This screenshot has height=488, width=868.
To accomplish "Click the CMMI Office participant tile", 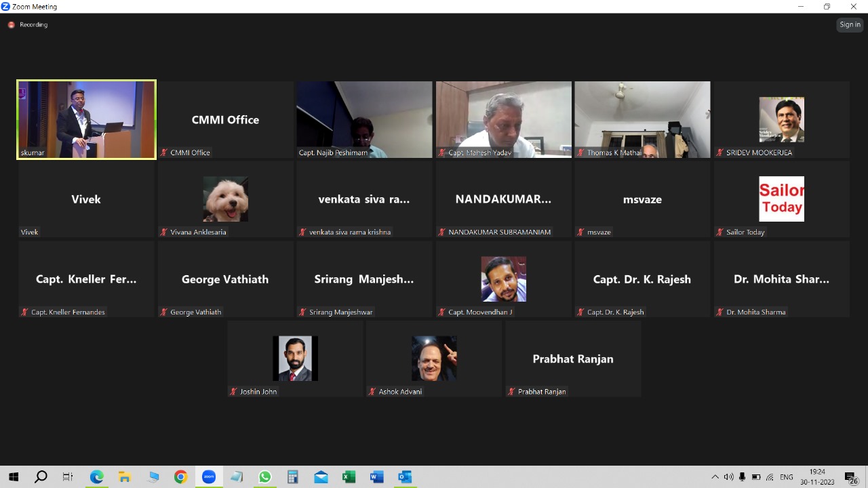I will tap(226, 120).
